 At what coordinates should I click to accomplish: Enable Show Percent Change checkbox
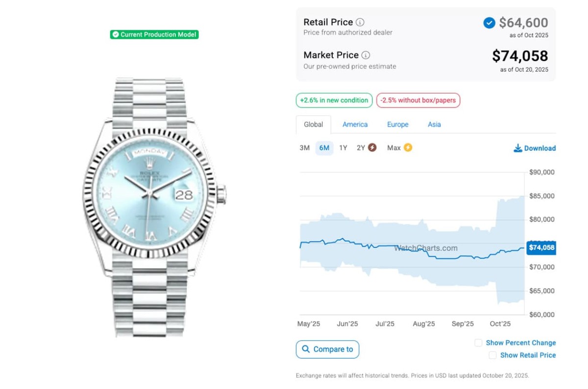478,343
